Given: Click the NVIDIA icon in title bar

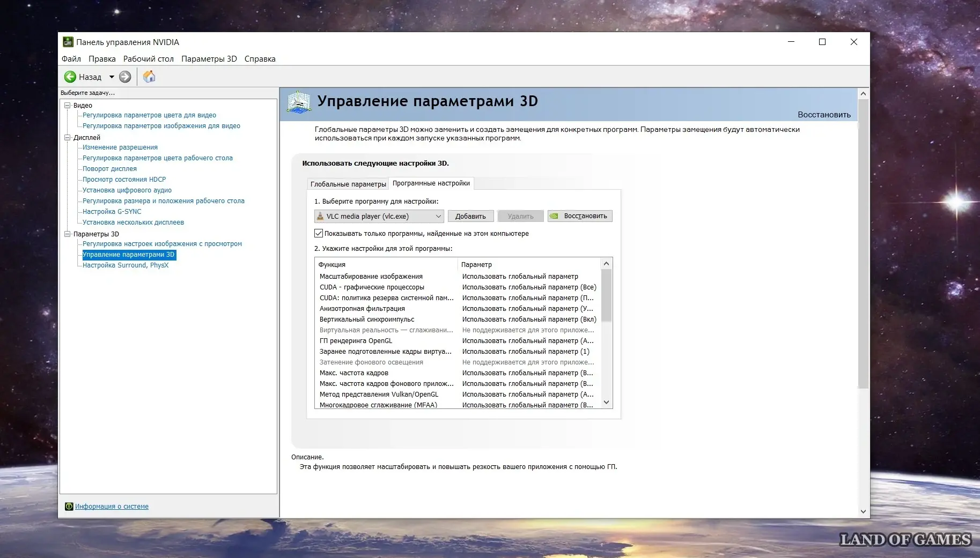Looking at the screenshot, I should coord(68,42).
